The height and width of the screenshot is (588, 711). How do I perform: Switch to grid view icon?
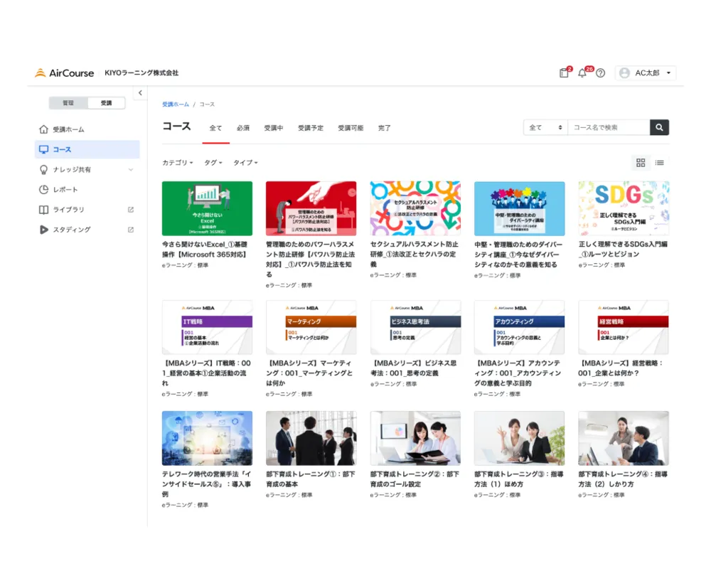pyautogui.click(x=641, y=163)
